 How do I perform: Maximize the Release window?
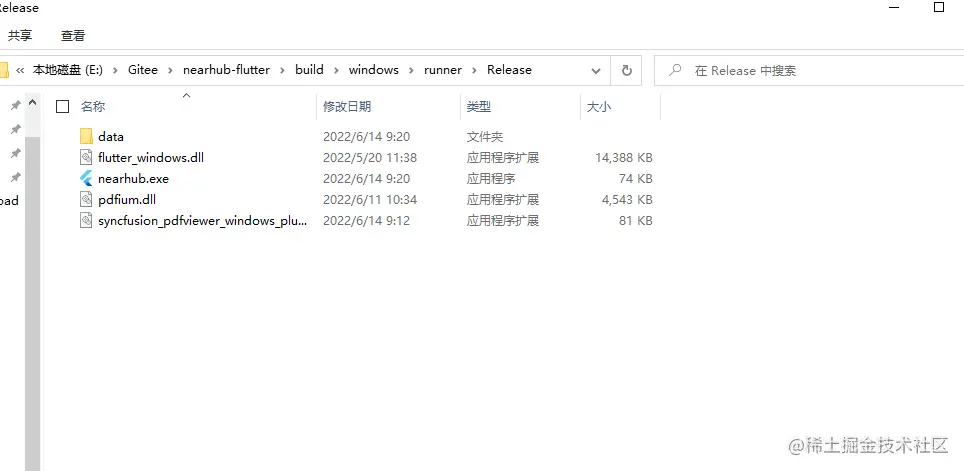pyautogui.click(x=939, y=7)
